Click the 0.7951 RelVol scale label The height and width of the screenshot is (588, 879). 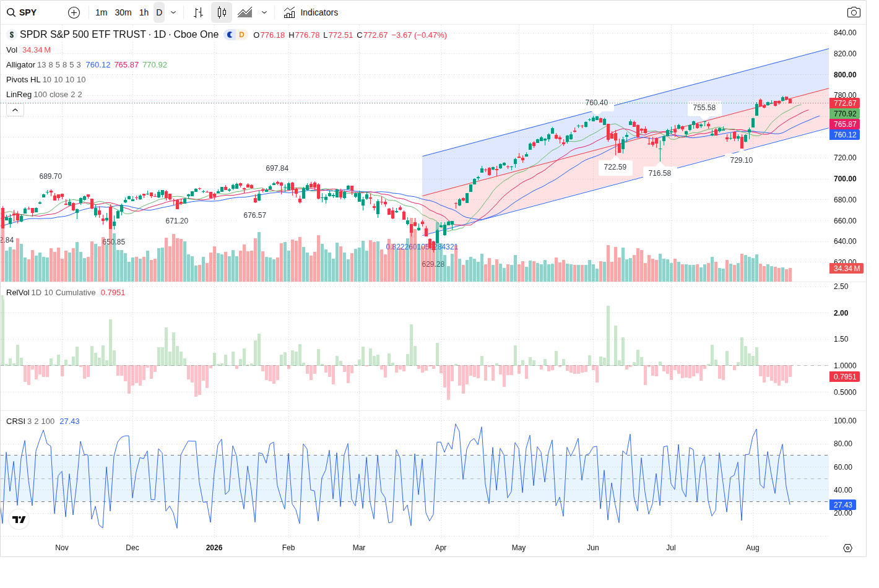[x=845, y=377]
